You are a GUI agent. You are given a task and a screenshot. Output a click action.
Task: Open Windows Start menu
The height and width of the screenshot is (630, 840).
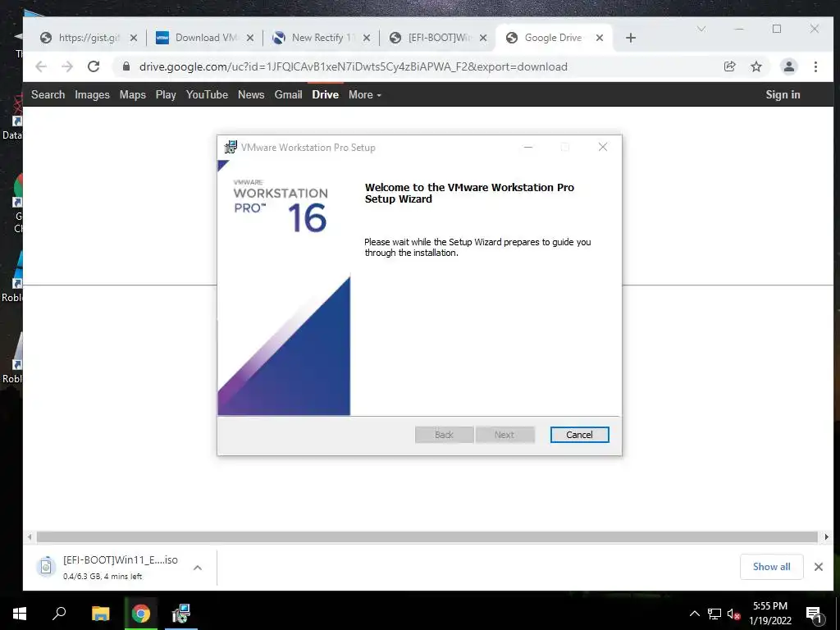point(20,614)
